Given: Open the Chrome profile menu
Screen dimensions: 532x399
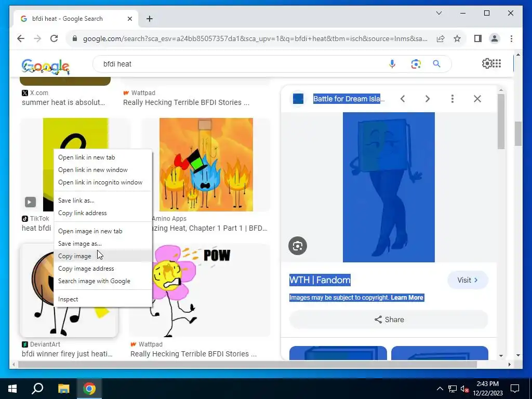Looking at the screenshot, I should [495, 38].
